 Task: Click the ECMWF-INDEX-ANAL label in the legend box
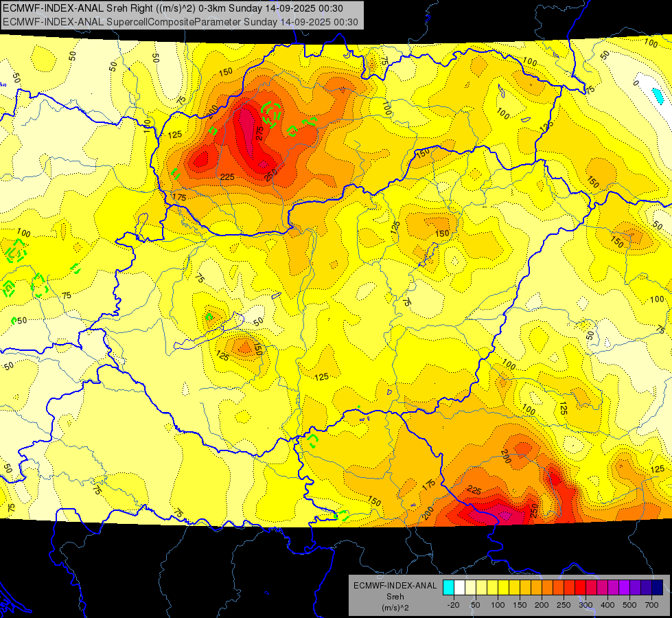click(x=395, y=586)
